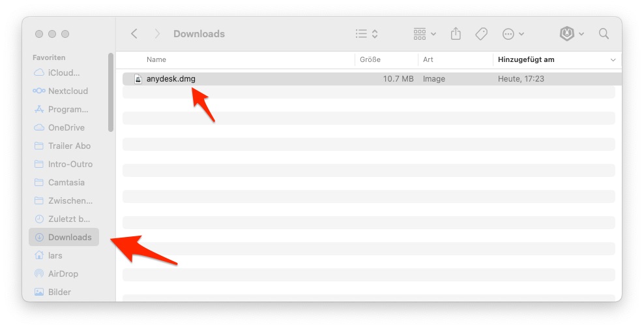The height and width of the screenshot is (329, 644).
Task: Open OneDrive in the sidebar
Action: (x=64, y=127)
